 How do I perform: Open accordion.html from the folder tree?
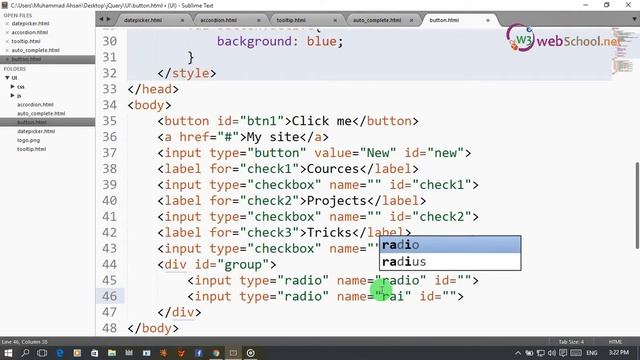35,104
